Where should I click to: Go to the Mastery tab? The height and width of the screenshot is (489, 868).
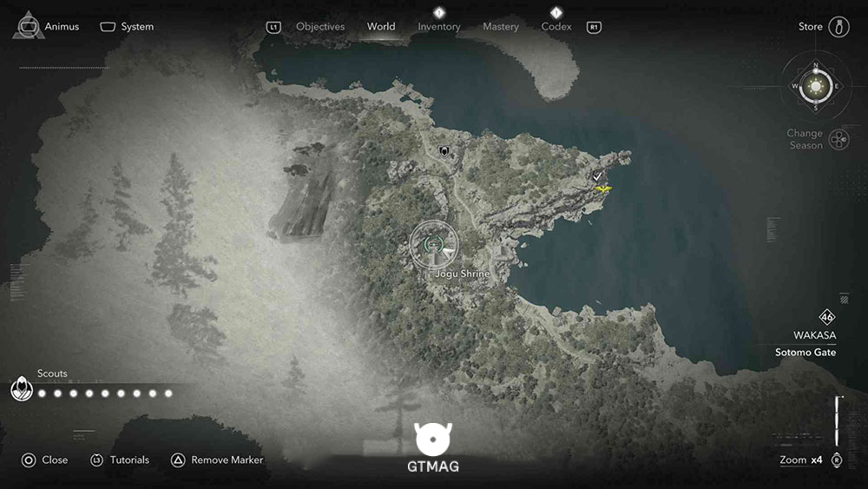pyautogui.click(x=501, y=27)
